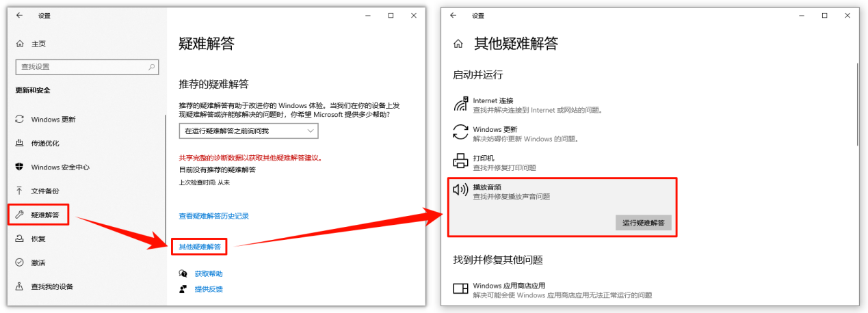Click the 疑难解答 wrench icon
The width and height of the screenshot is (868, 313).
19,215
